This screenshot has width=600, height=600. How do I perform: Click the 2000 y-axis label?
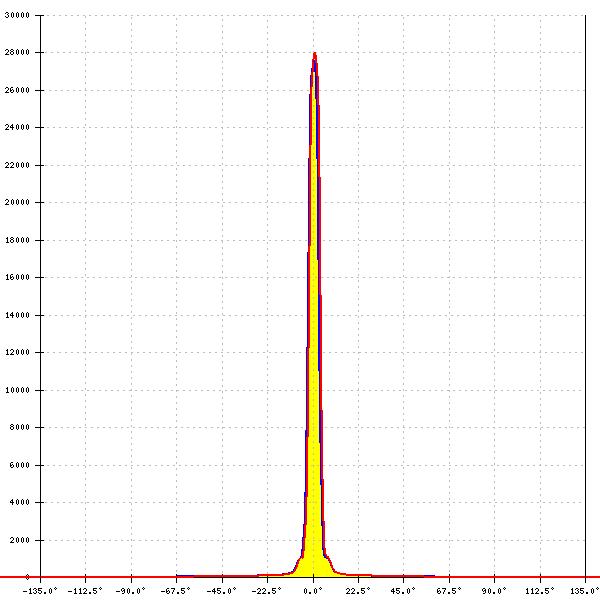pos(19,540)
